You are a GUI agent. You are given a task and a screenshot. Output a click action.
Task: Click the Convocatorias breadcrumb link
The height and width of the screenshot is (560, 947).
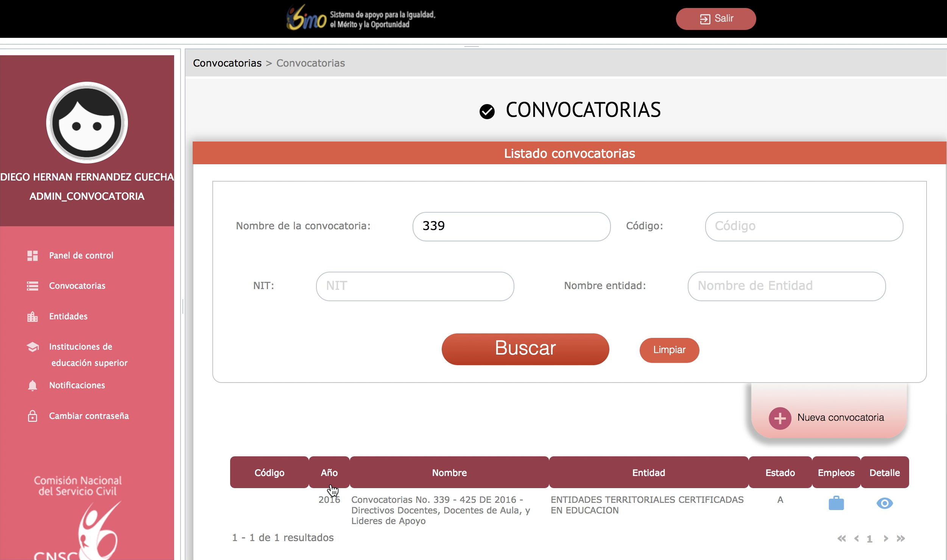[x=227, y=63]
